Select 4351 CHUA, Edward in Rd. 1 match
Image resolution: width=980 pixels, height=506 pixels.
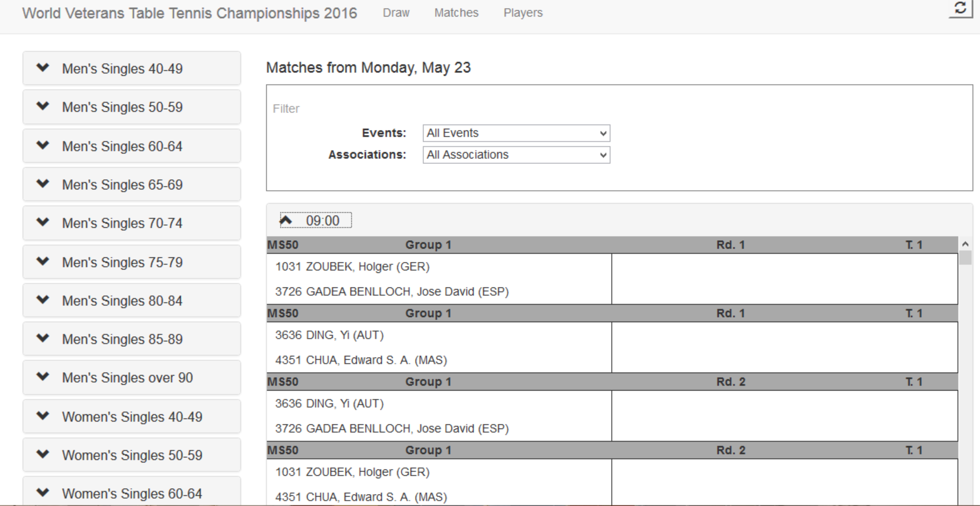(x=361, y=361)
